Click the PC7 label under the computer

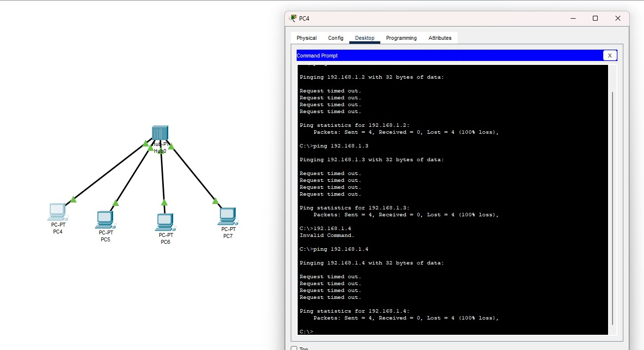click(228, 236)
